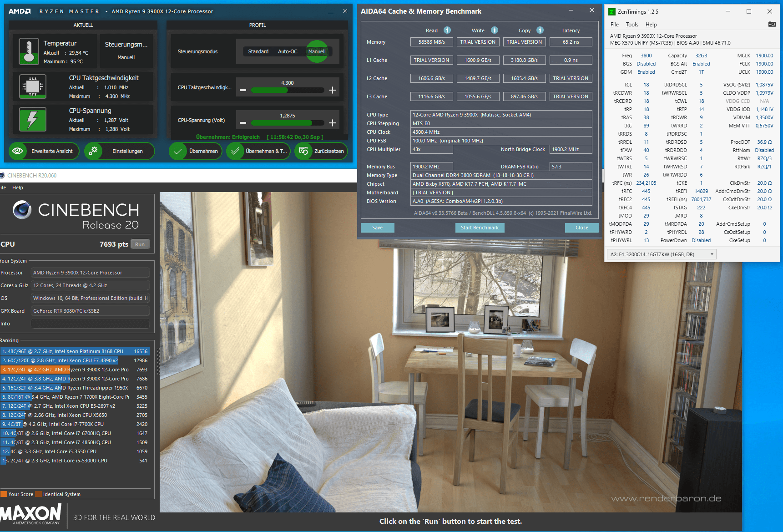The image size is (783, 532).
Task: Select the Auto-OC control mode
Action: 288,51
